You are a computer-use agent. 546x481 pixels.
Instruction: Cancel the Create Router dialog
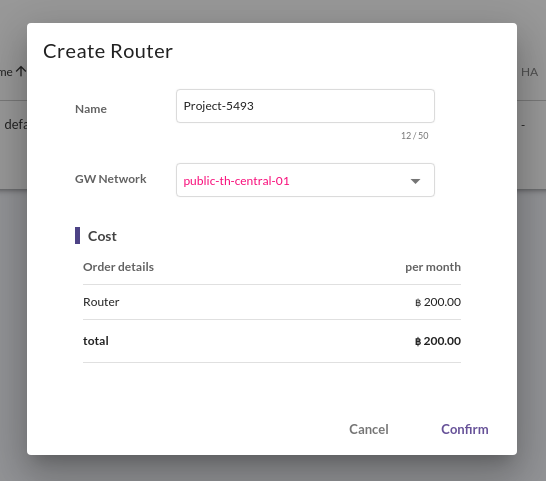(369, 429)
